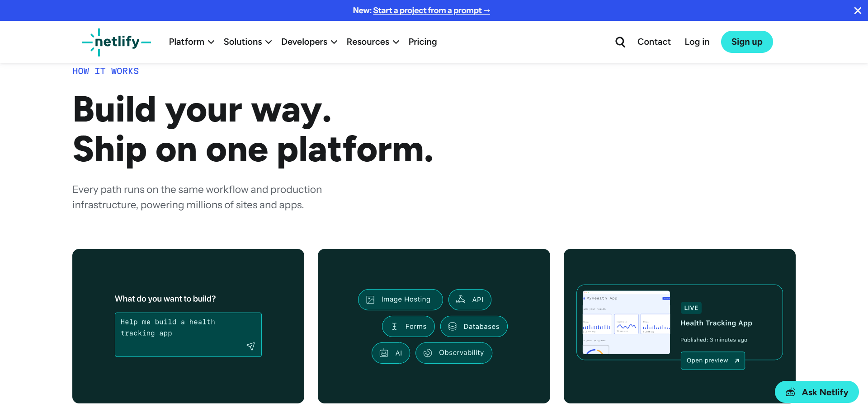Image resolution: width=868 pixels, height=412 pixels.
Task: Click the Forms text cursor icon
Action: pos(394,326)
